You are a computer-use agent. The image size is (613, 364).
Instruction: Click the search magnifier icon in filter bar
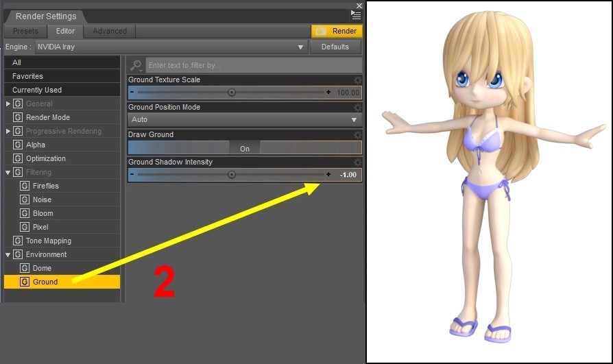pos(136,65)
